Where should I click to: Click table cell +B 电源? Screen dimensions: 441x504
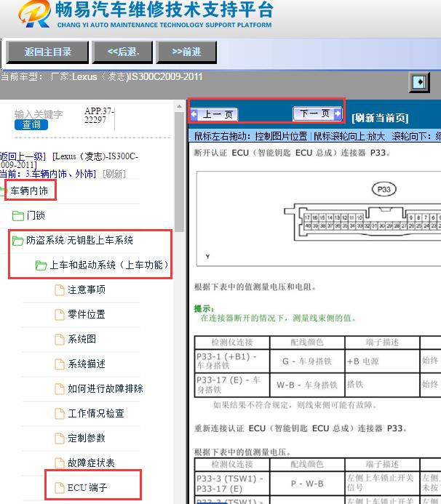point(382,361)
